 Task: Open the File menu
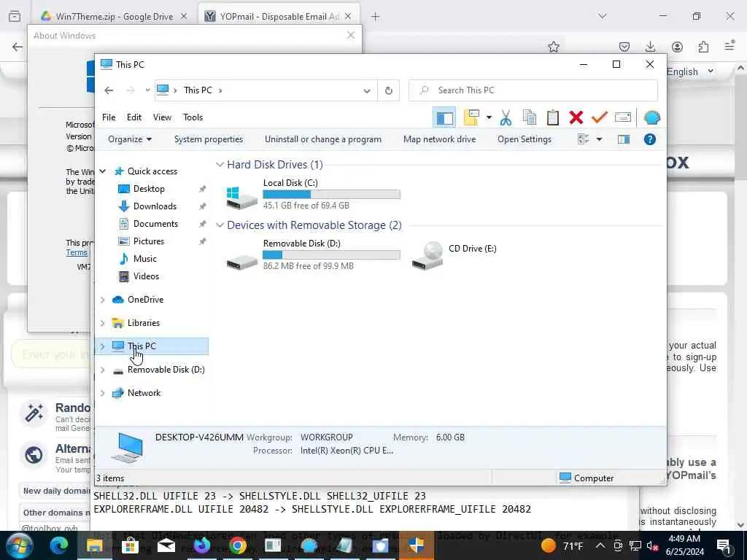pos(109,117)
